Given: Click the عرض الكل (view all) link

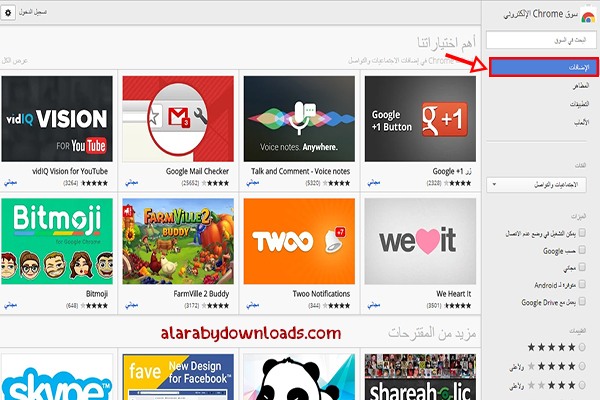Looking at the screenshot, I should (x=15, y=60).
